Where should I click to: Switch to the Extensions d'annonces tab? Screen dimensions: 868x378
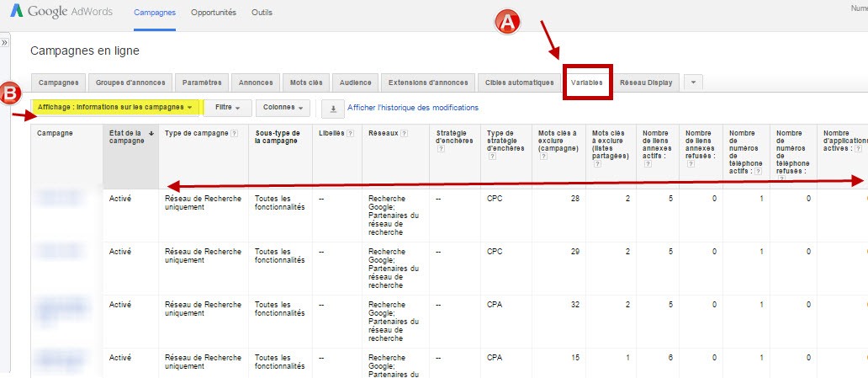(428, 83)
